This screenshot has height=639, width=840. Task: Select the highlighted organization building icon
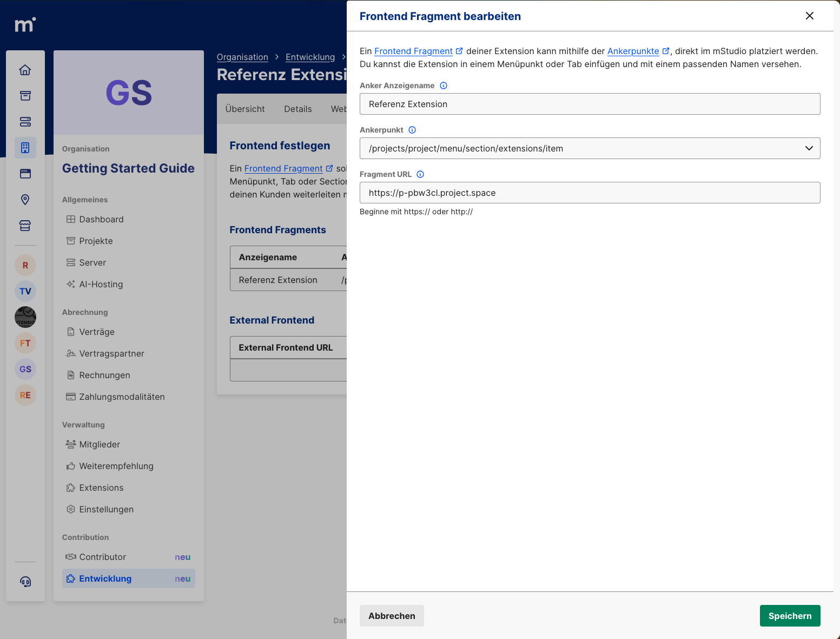[25, 147]
